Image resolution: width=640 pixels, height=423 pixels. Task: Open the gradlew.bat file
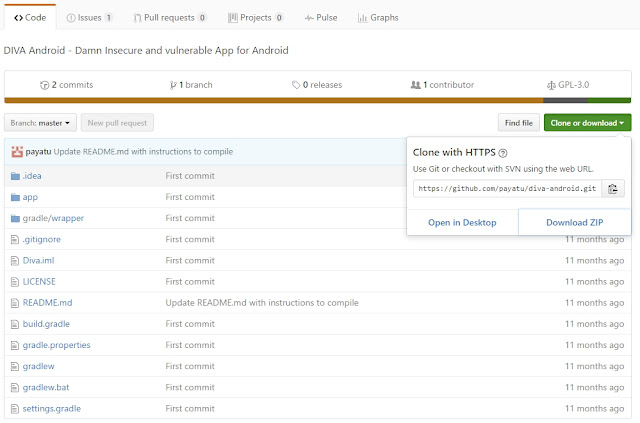pos(46,387)
